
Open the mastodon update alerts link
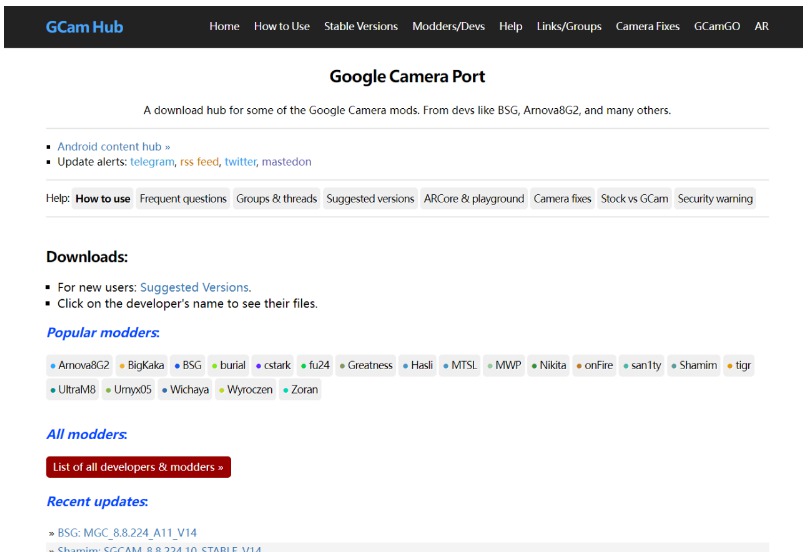point(287,162)
